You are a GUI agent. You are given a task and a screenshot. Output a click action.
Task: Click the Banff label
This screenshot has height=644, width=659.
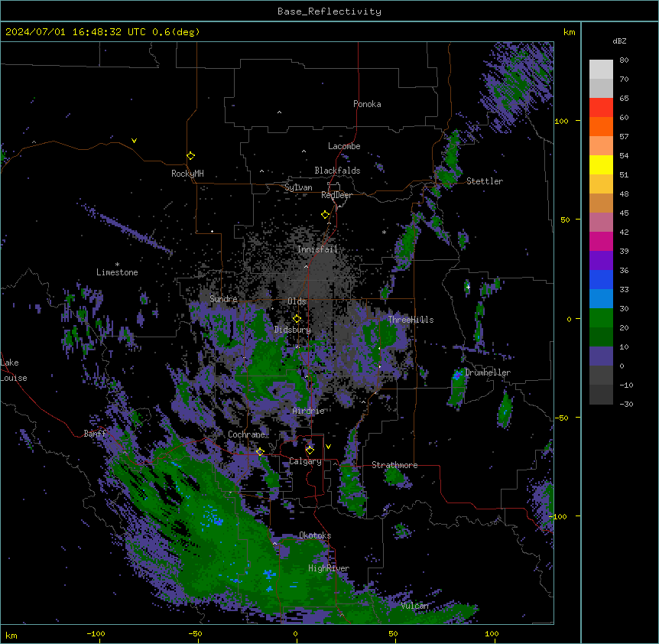pyautogui.click(x=95, y=434)
